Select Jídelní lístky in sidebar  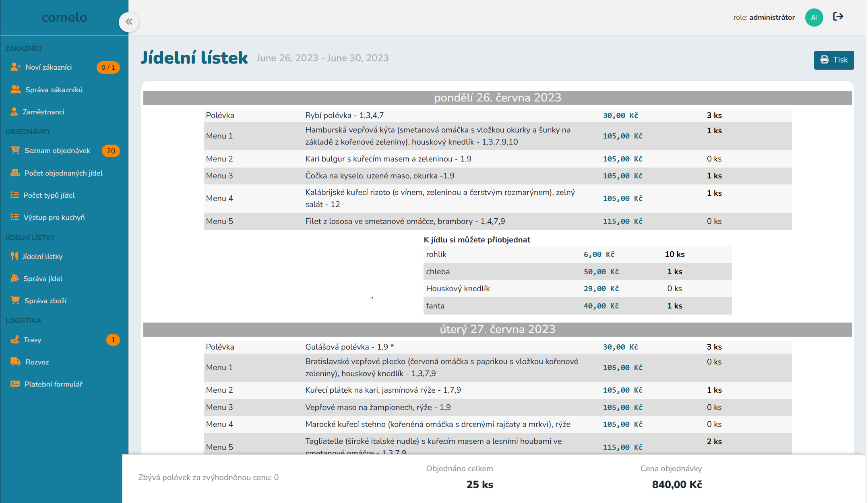coord(42,257)
